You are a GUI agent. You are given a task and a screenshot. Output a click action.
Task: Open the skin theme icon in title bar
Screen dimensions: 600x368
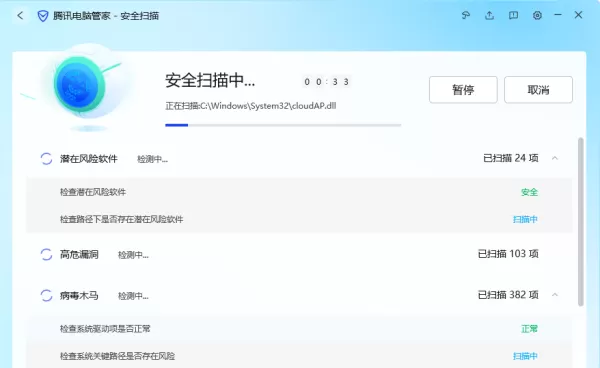[466, 15]
